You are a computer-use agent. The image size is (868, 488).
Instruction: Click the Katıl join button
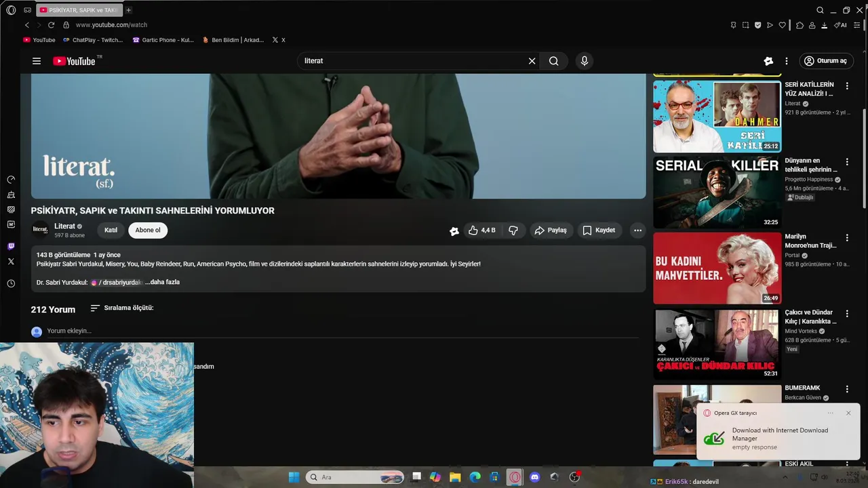click(x=111, y=230)
